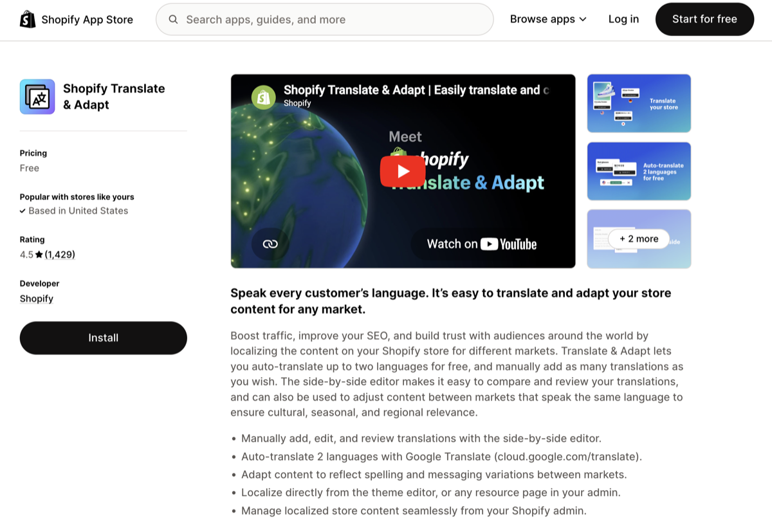This screenshot has height=532, width=772.
Task: Click the Shopify Translate & Adapt title
Action: click(114, 96)
